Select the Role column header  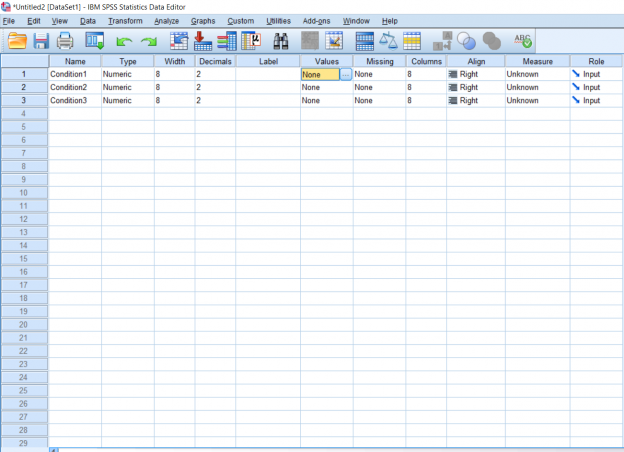tap(596, 61)
